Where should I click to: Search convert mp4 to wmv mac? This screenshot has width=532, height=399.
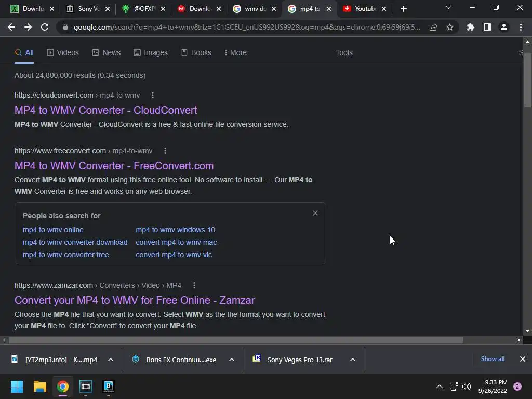click(176, 242)
